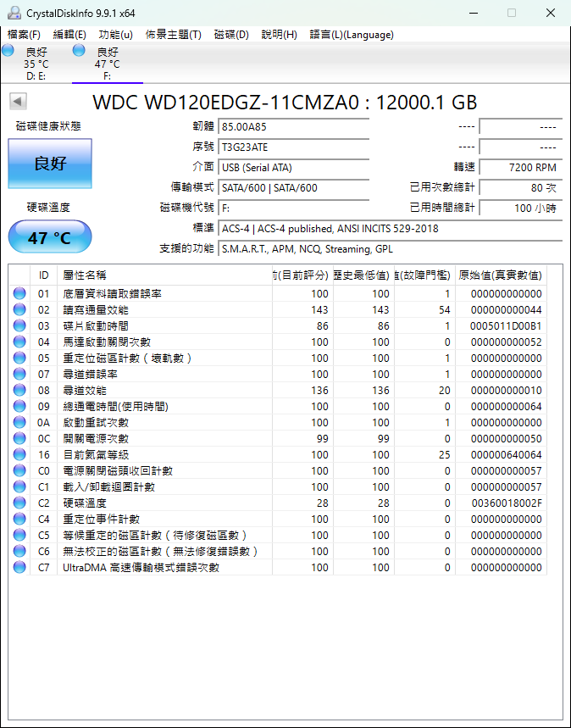Click the 歷史最低值 column header
Viewport: 571px width, 728px height.
(363, 275)
